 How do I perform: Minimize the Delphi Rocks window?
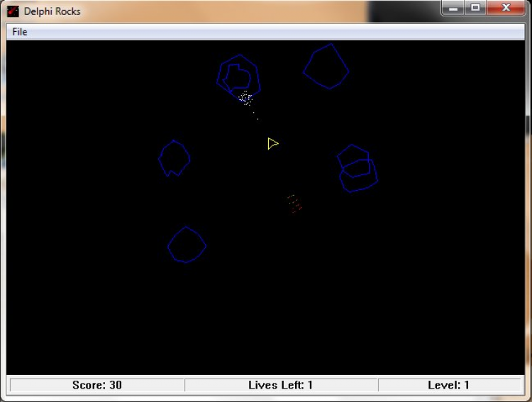tap(453, 8)
